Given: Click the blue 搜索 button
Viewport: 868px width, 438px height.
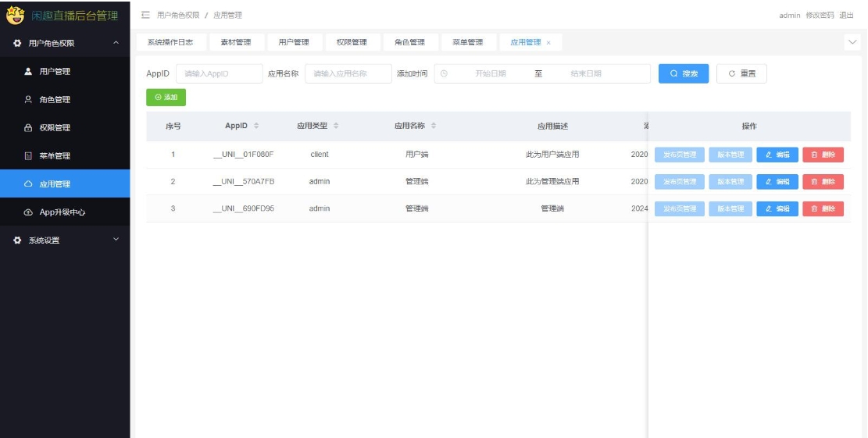Looking at the screenshot, I should (x=684, y=73).
